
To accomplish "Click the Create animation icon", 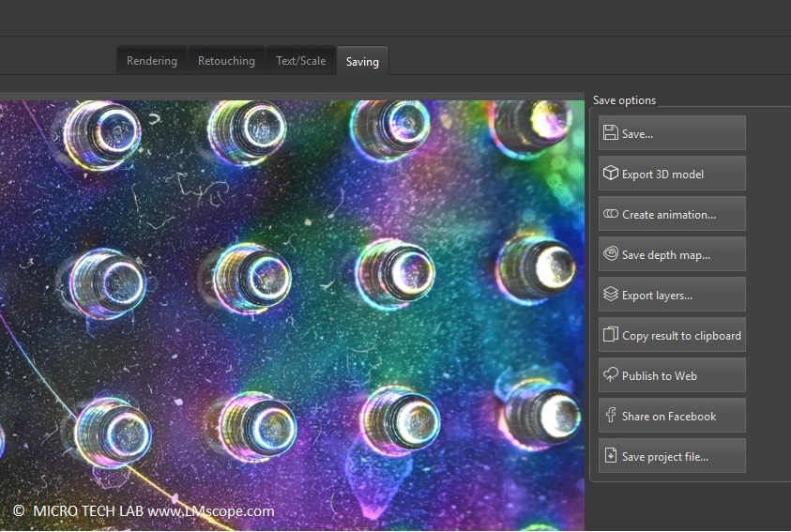I will pos(610,214).
